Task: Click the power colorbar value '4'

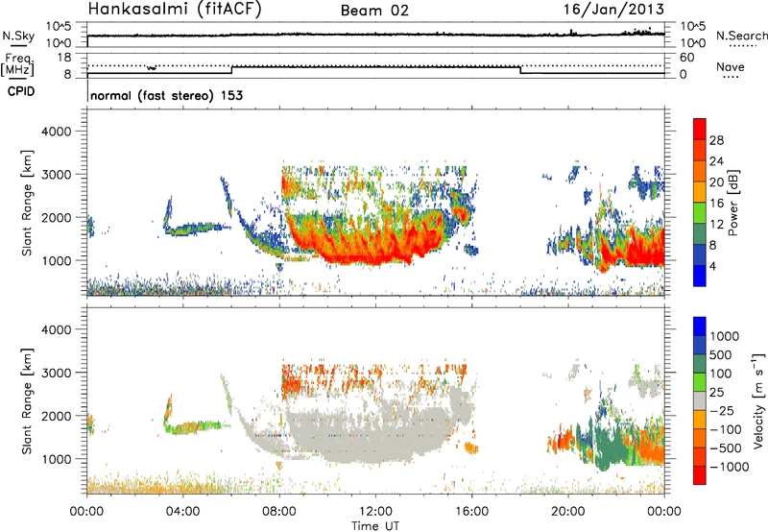Action: (x=712, y=267)
